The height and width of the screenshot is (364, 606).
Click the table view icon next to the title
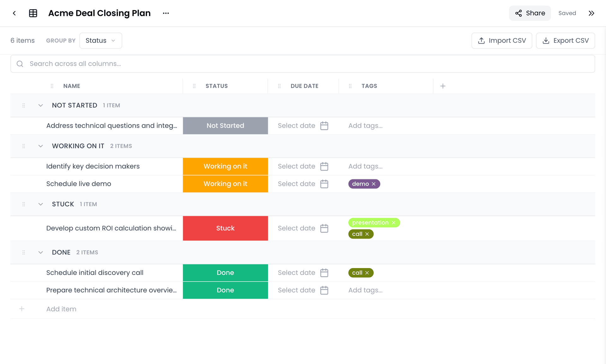coord(33,13)
